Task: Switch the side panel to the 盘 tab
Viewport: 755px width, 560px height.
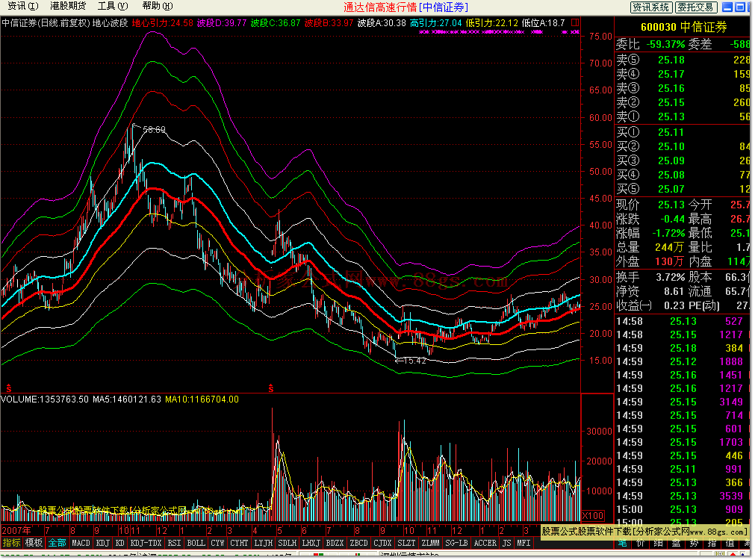Action: click(677, 543)
